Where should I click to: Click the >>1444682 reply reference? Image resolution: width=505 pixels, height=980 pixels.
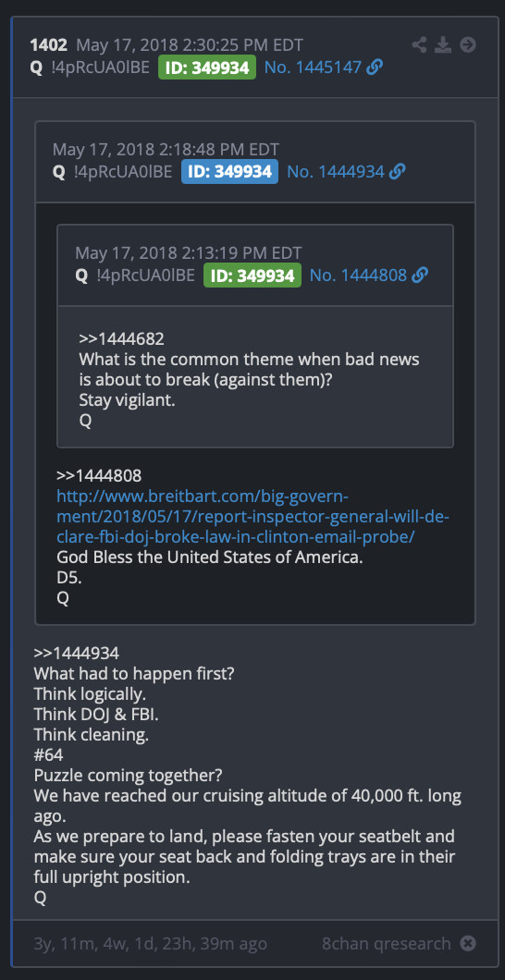click(122, 339)
